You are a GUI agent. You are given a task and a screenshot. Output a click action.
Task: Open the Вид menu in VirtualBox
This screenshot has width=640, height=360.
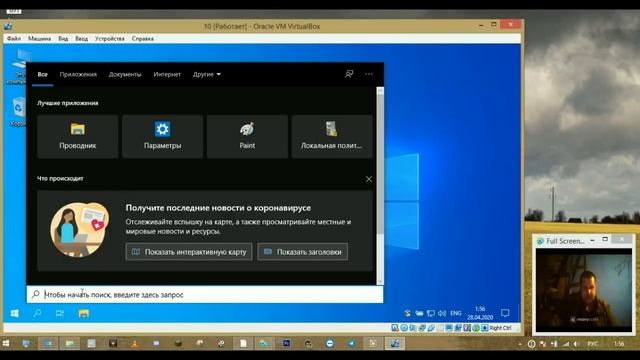click(x=63, y=38)
